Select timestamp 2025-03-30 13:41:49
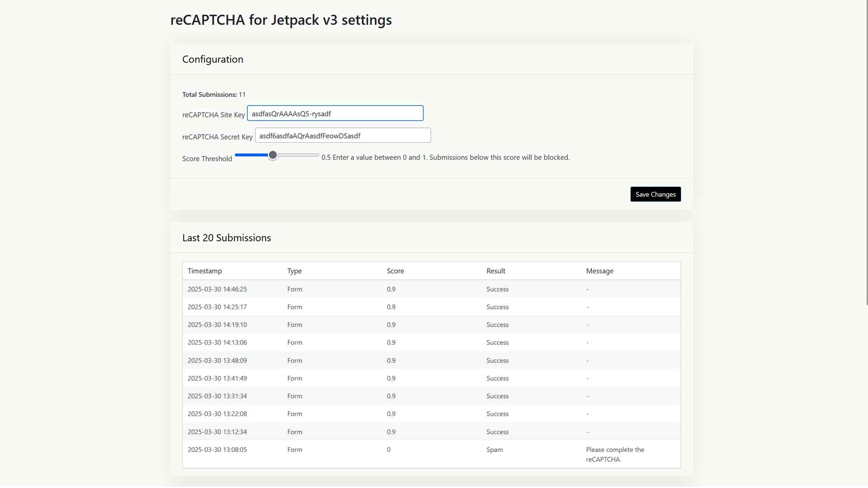Image resolution: width=868 pixels, height=488 pixels. [217, 378]
